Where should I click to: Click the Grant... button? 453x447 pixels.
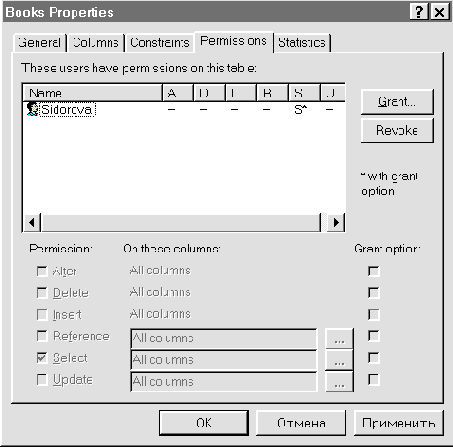(x=397, y=102)
